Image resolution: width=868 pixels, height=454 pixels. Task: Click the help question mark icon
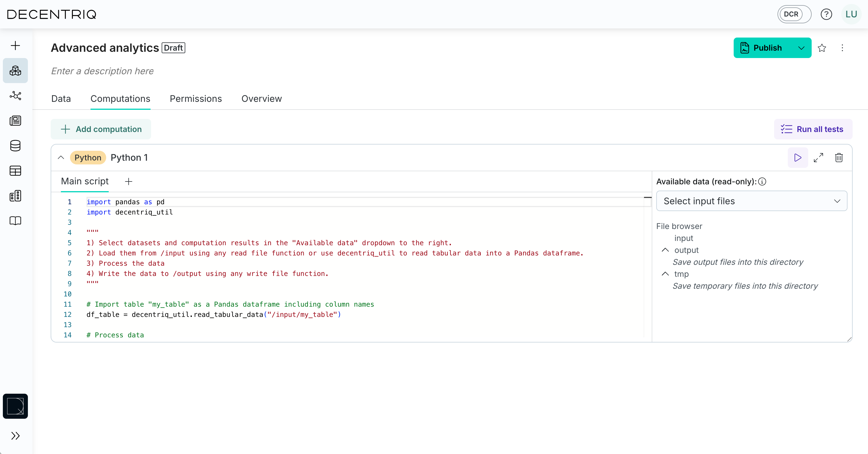click(x=826, y=14)
